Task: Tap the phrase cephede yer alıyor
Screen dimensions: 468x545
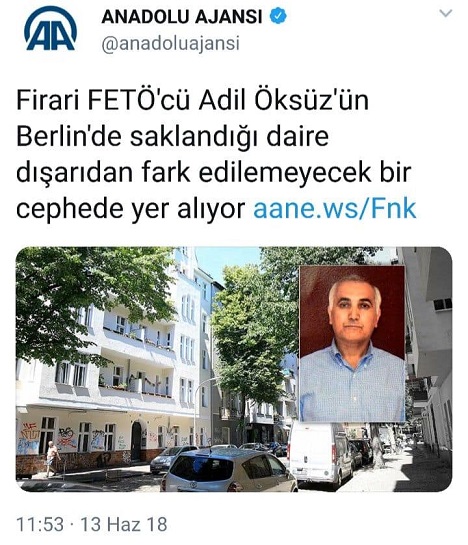Action: tap(131, 209)
